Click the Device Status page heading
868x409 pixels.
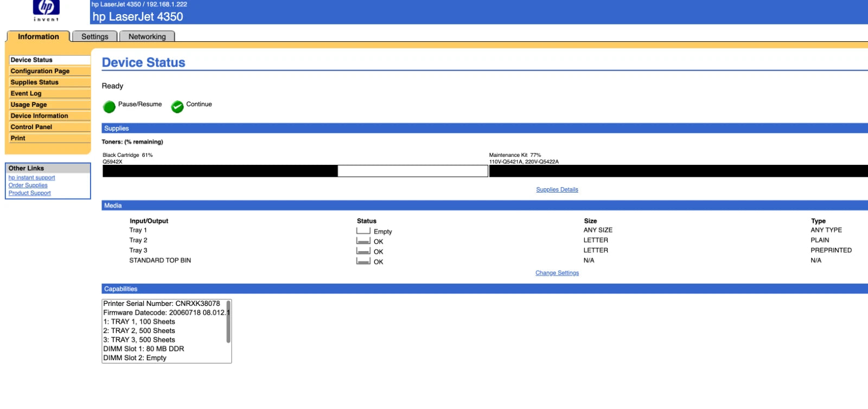pos(144,62)
